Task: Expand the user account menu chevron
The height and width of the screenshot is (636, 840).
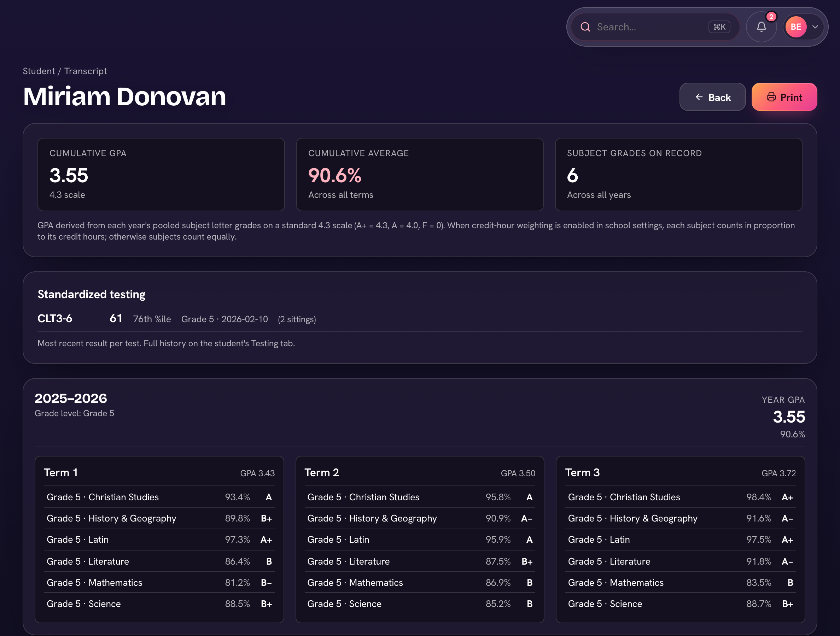Action: [x=815, y=27]
